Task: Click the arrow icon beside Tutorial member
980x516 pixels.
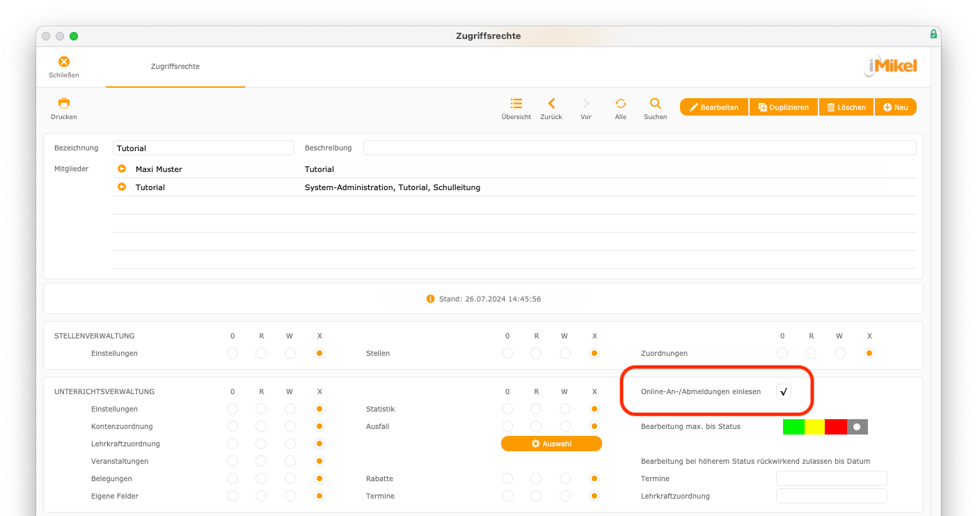Action: click(122, 187)
